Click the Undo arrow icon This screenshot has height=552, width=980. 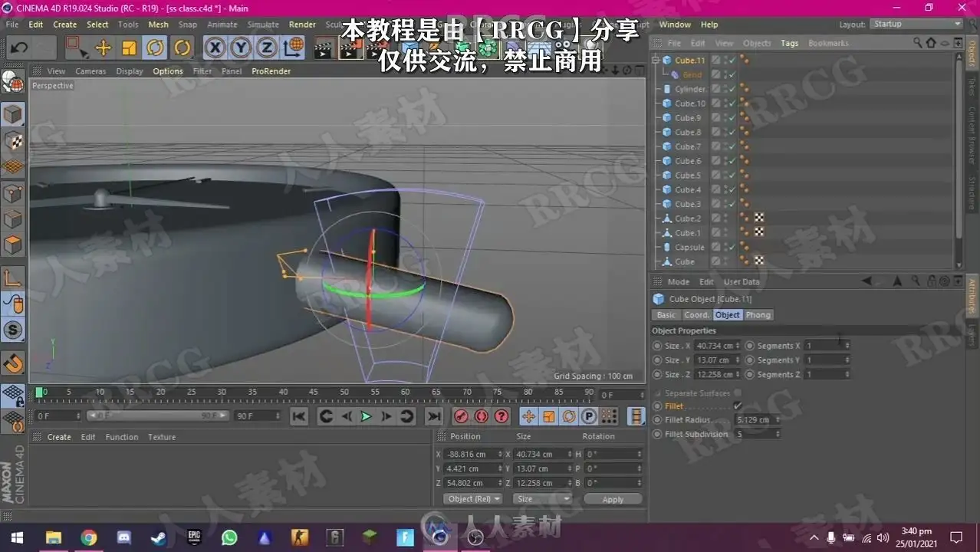click(19, 48)
